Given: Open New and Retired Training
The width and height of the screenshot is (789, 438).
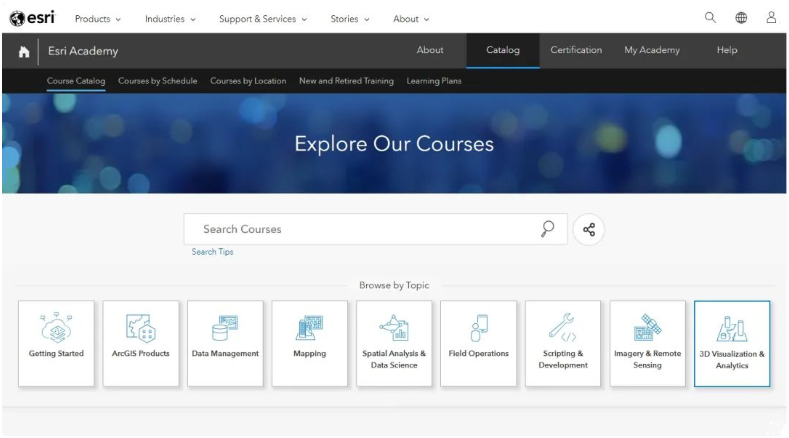Looking at the screenshot, I should (x=346, y=81).
